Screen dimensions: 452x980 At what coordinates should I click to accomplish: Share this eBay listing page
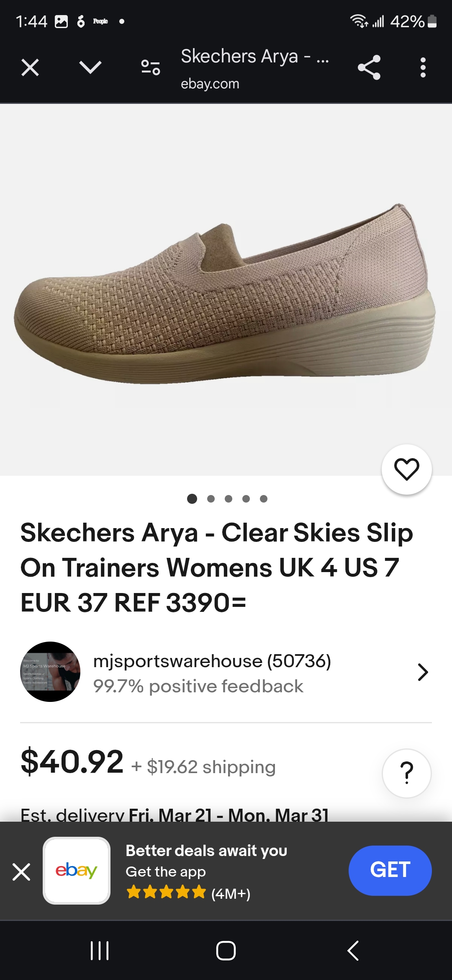[x=369, y=67]
